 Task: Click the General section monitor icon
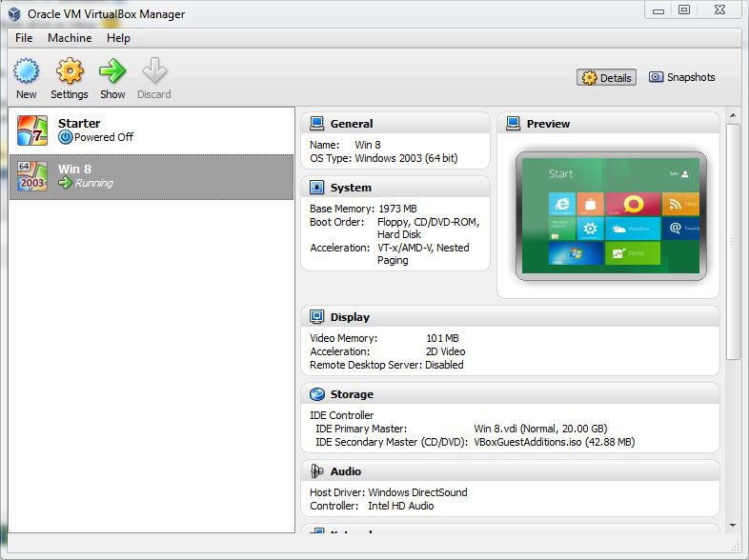pos(316,124)
